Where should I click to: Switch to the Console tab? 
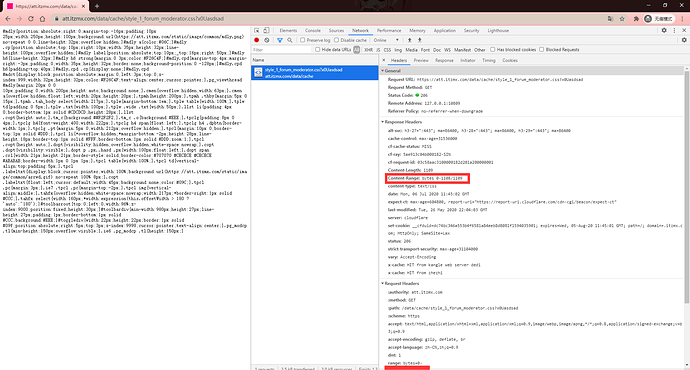(313, 30)
